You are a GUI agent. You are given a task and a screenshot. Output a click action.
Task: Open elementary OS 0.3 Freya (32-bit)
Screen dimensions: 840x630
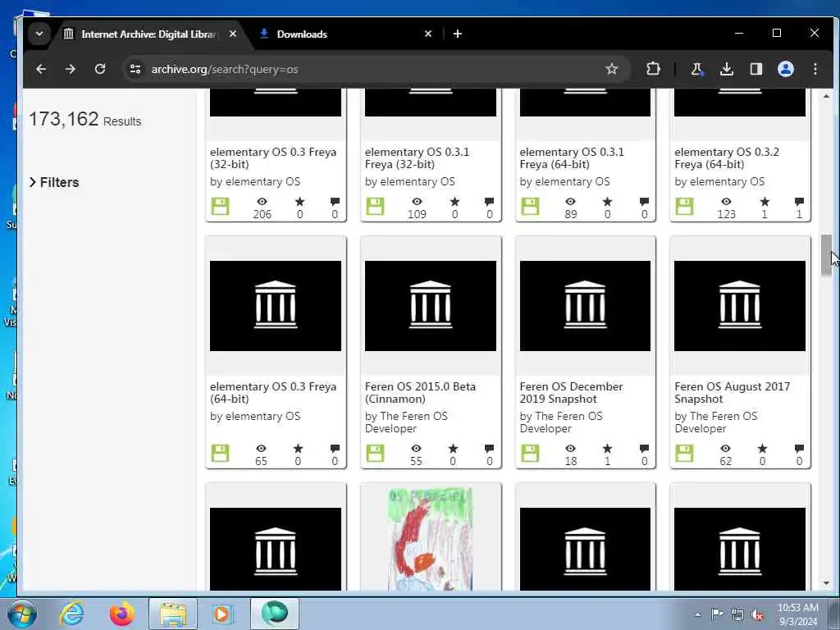click(x=273, y=158)
